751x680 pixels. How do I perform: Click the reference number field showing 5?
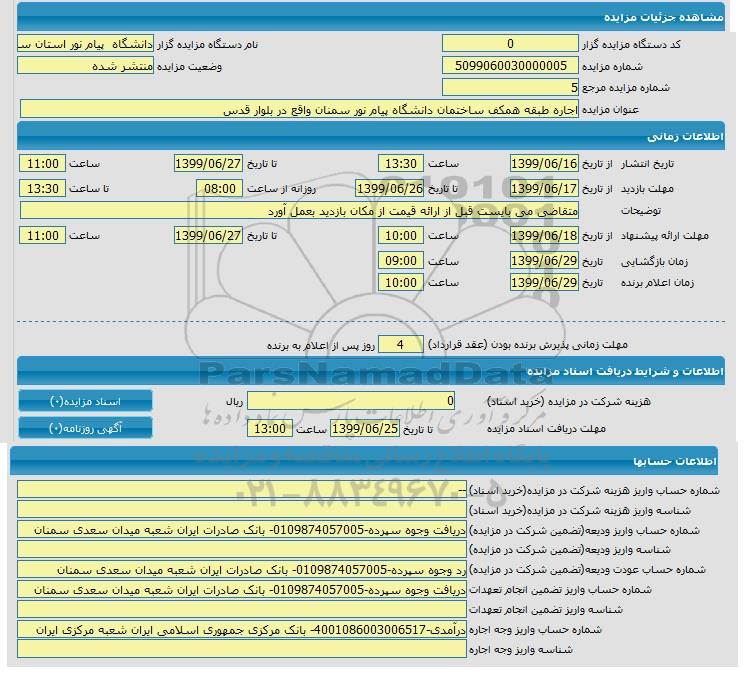tap(510, 88)
